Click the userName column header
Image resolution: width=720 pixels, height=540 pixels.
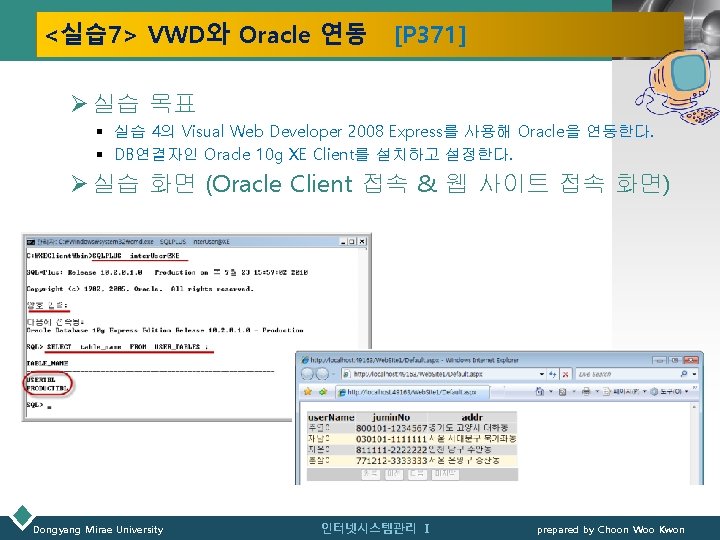(x=331, y=417)
